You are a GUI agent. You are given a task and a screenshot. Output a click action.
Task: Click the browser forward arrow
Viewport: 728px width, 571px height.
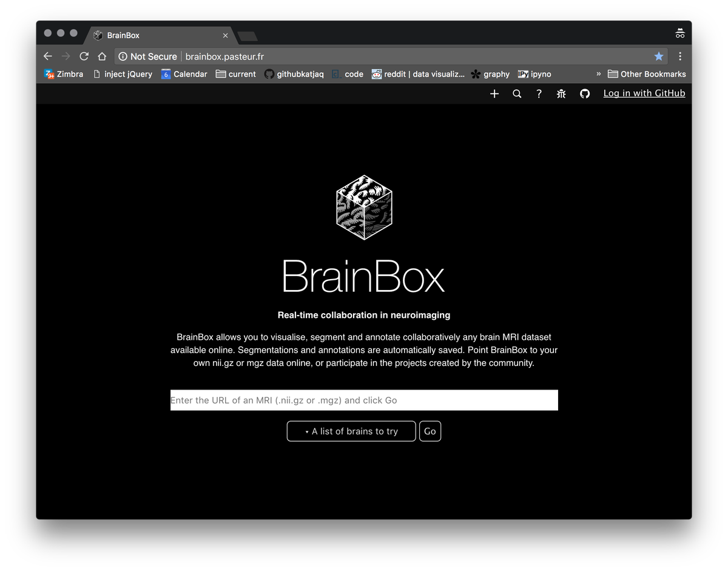[x=66, y=56]
